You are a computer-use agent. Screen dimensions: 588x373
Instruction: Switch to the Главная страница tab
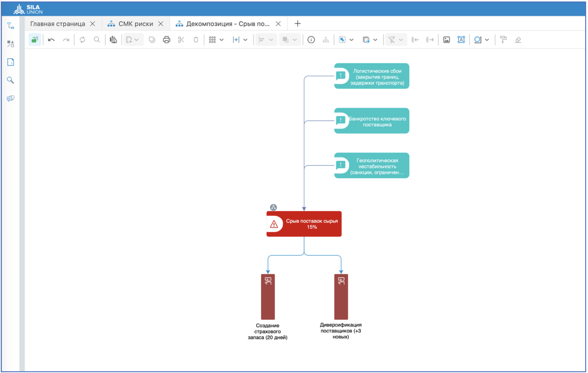[x=58, y=24]
